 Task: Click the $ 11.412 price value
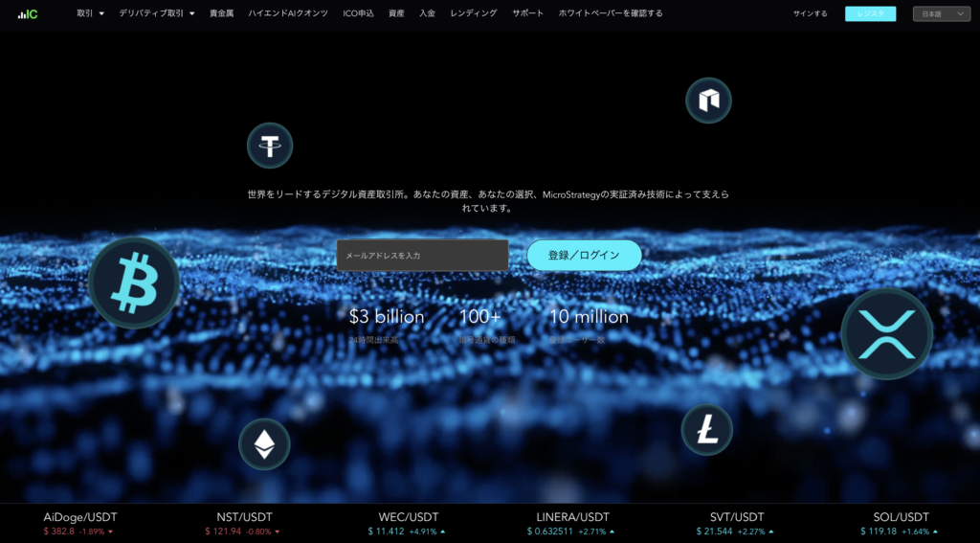click(387, 532)
